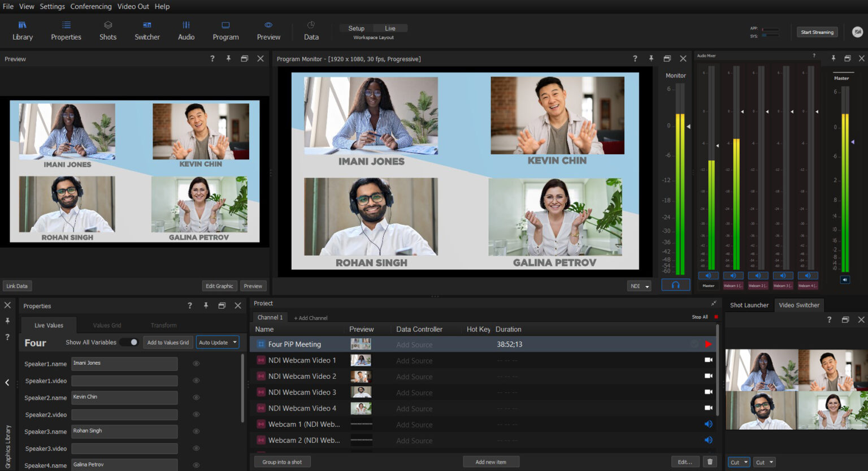Screen dimensions: 868x471
Task: Open the Conferencing menu
Action: coord(90,6)
